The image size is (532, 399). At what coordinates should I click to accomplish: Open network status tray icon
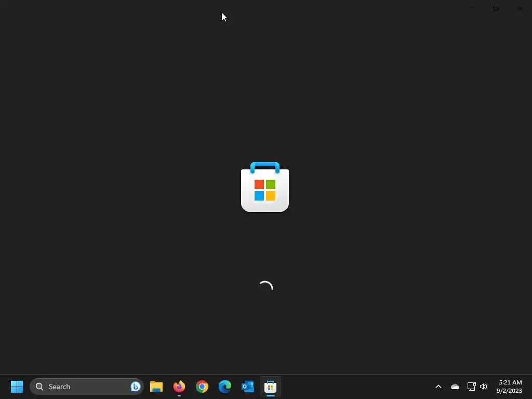pos(471,387)
